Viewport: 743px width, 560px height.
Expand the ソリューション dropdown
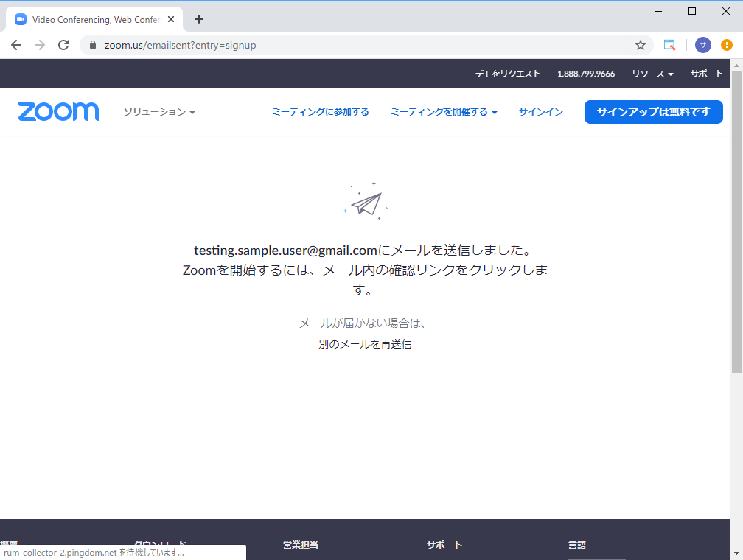pos(159,112)
